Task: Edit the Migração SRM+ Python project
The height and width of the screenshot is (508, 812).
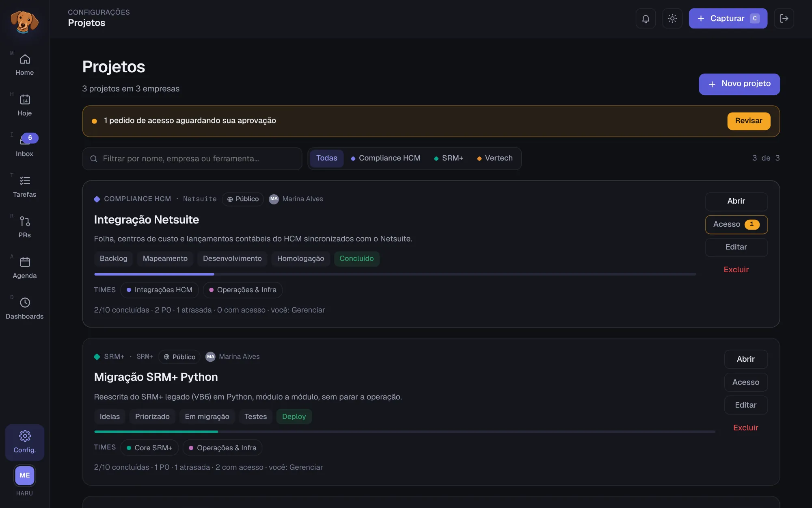Action: 746,405
